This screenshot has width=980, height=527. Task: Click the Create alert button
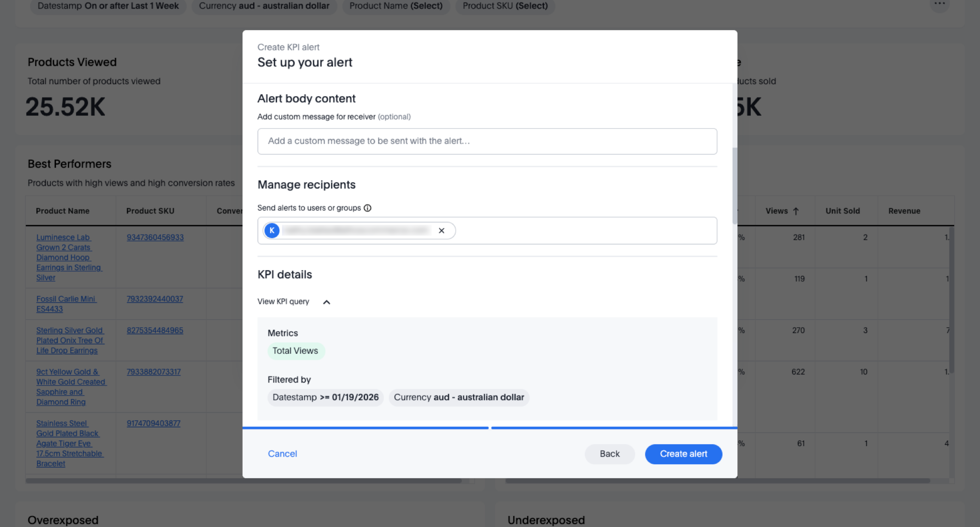(683, 454)
